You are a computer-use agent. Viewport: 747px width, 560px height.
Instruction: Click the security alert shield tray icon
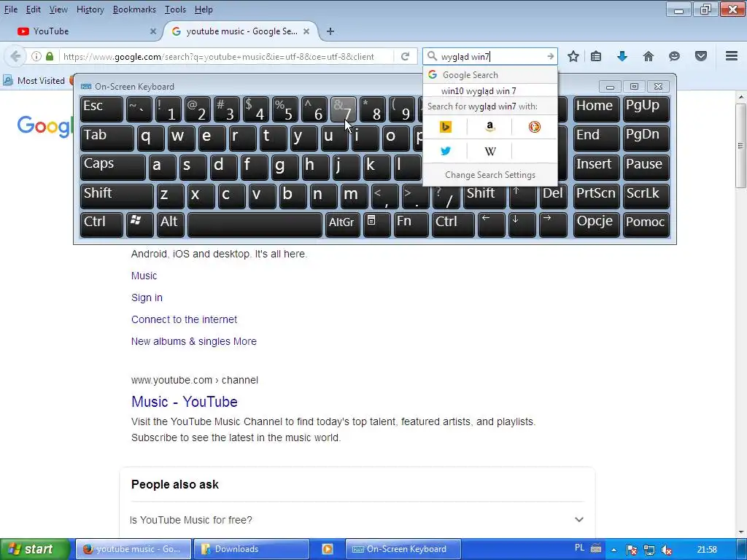click(x=632, y=550)
